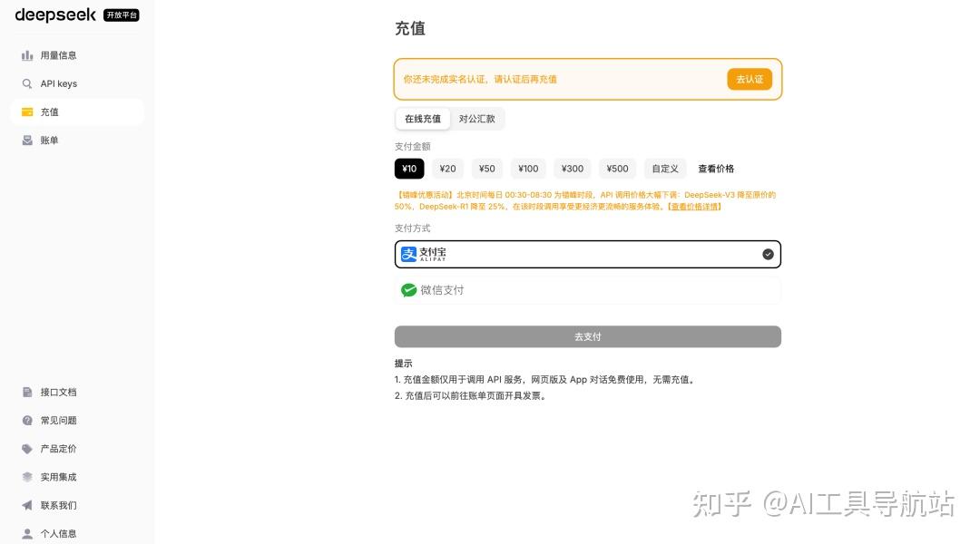Click tip 2 about 开具发票
The image size is (980, 544).
point(472,396)
